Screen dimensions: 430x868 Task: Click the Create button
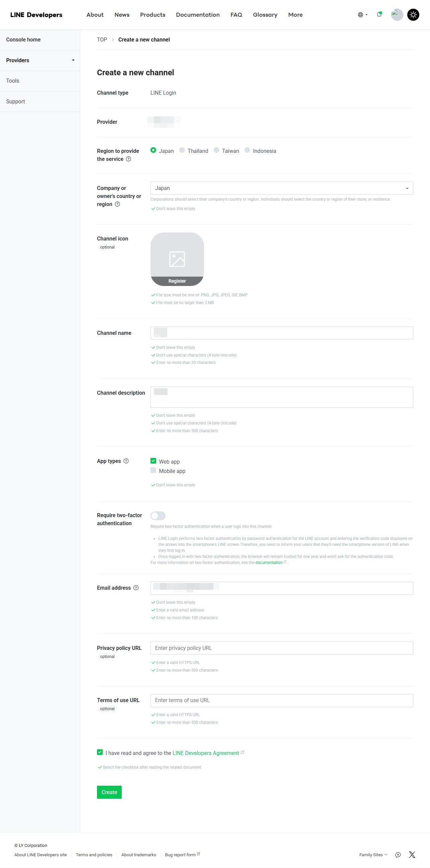click(109, 792)
